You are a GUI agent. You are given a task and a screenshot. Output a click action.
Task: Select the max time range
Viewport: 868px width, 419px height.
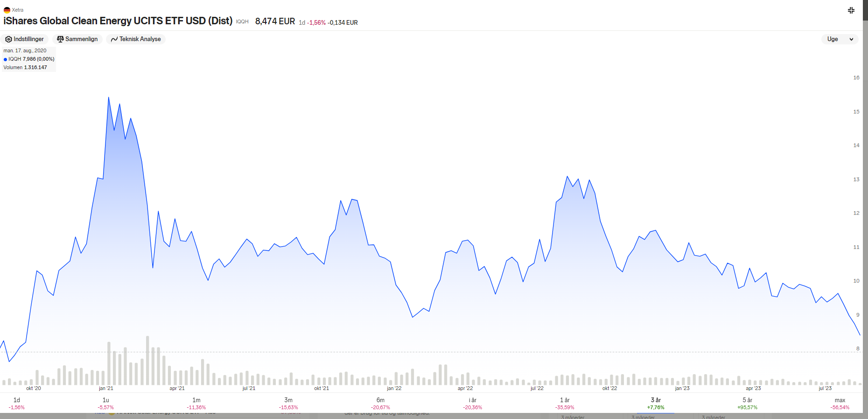840,404
